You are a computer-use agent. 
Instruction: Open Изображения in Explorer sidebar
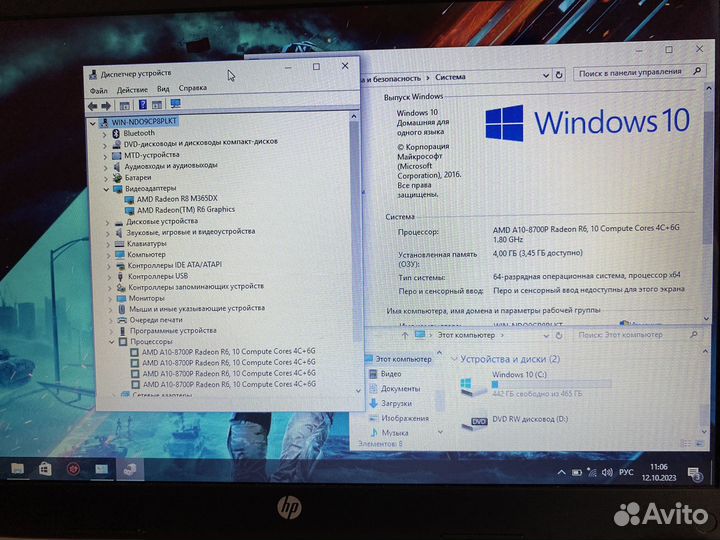point(405,418)
